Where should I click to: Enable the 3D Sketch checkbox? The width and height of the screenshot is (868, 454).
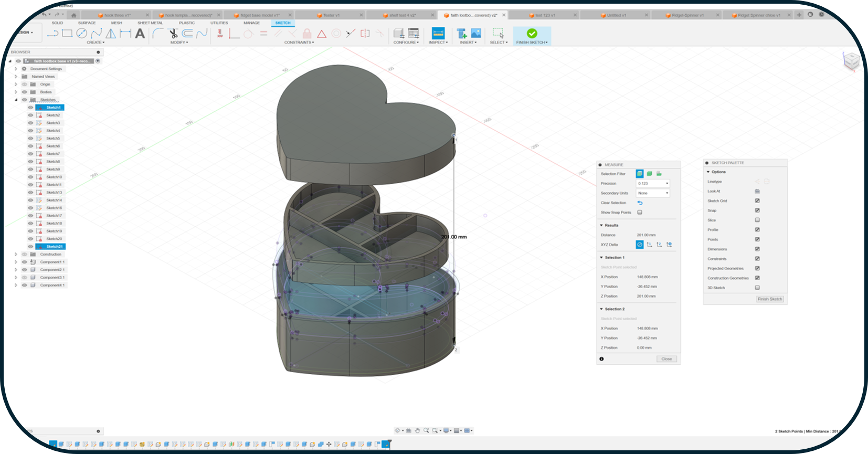[757, 288]
